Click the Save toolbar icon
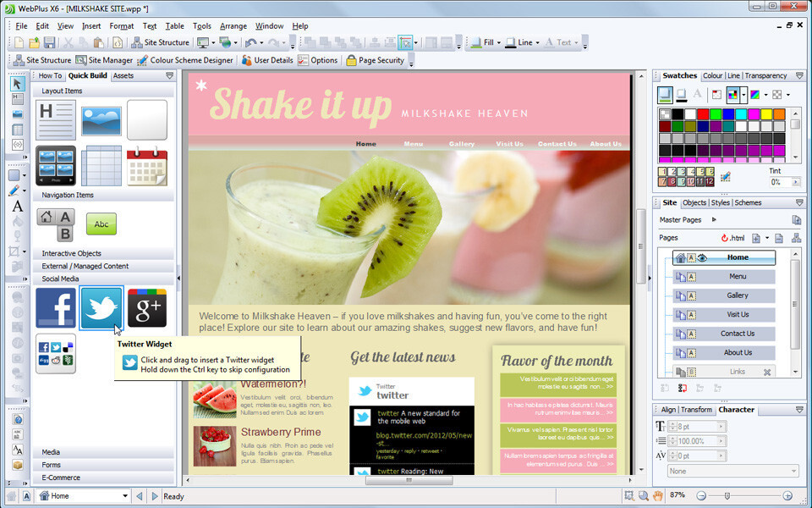The image size is (812, 508). coord(49,42)
